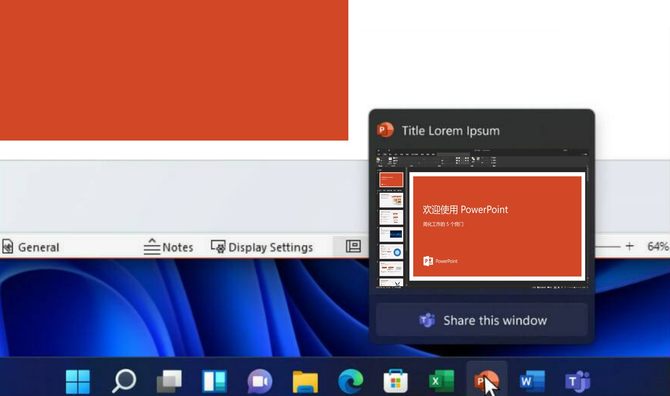Click the General sensitivity label

click(x=31, y=247)
